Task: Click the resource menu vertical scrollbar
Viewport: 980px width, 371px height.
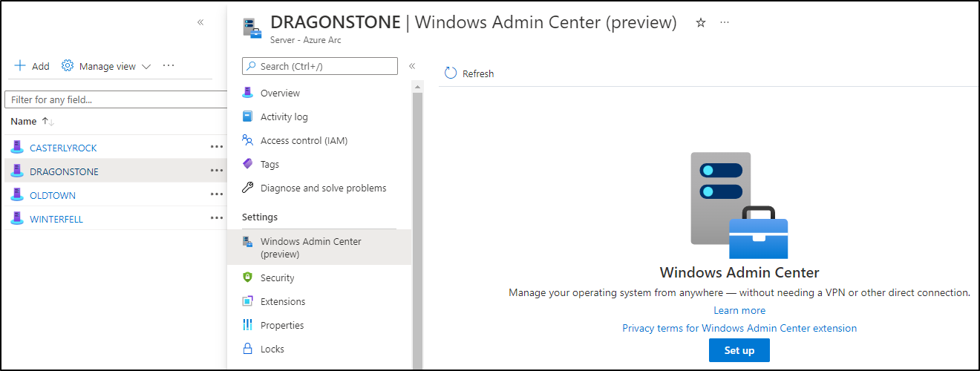Action: point(417,230)
